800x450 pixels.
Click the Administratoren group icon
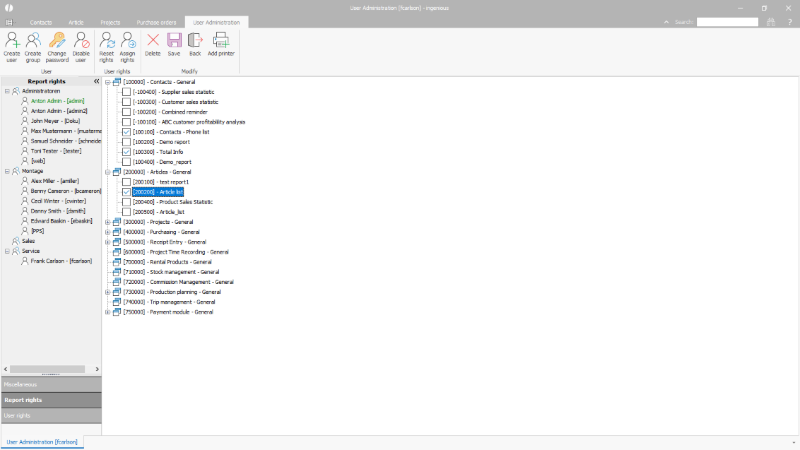[x=16, y=91]
